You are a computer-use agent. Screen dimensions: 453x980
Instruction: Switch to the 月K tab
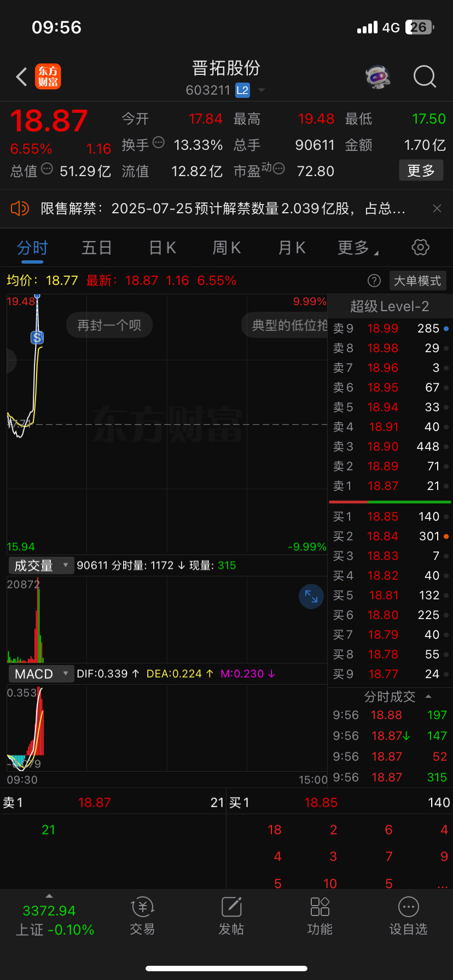tap(292, 248)
